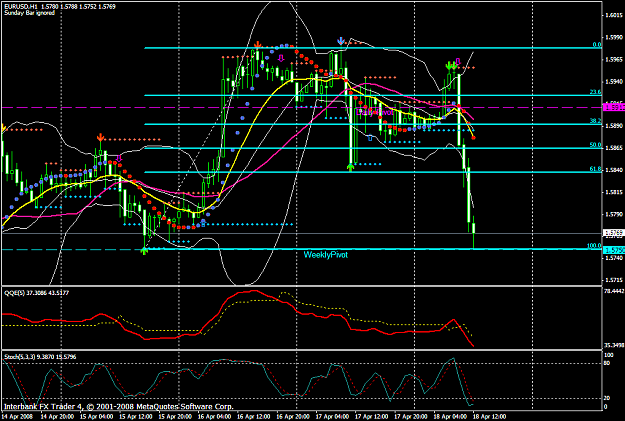Click the '16 Apr 20:00' time label
The width and height of the screenshot is (625, 421).
click(x=293, y=416)
